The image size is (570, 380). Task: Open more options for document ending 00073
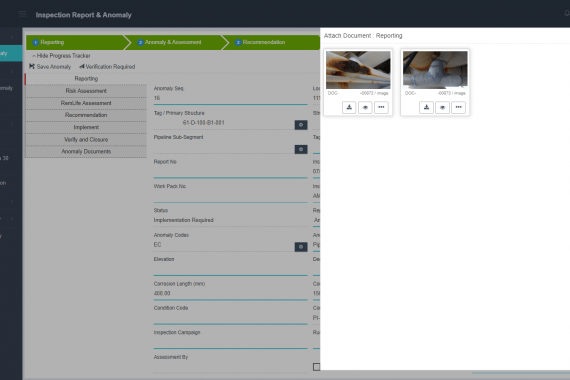click(458, 107)
